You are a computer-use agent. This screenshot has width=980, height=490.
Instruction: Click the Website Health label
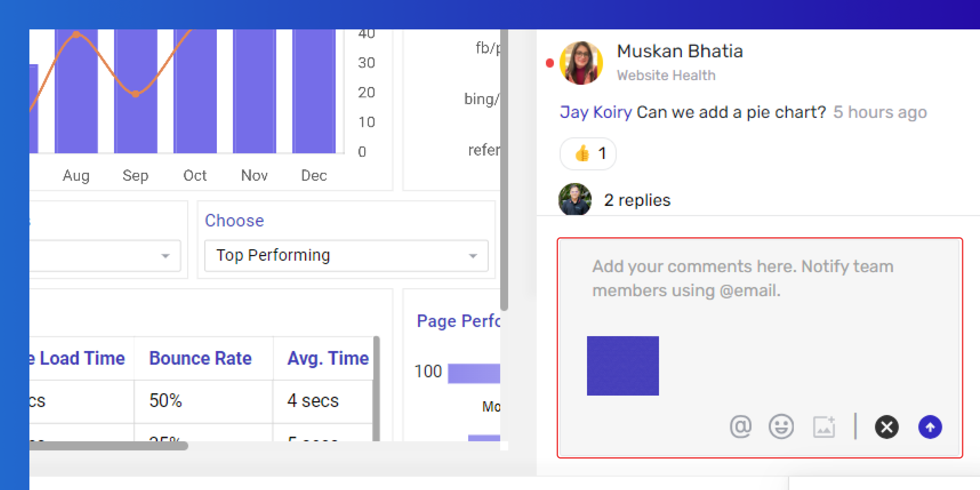[x=666, y=75]
